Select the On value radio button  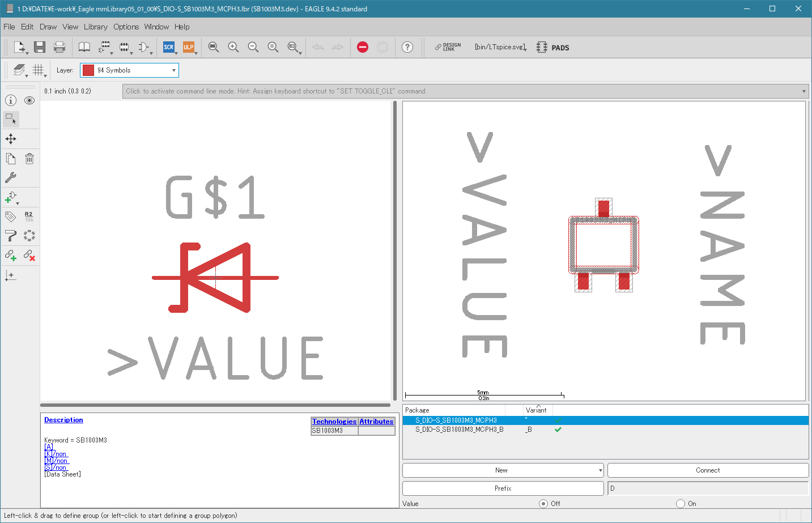[x=681, y=504]
